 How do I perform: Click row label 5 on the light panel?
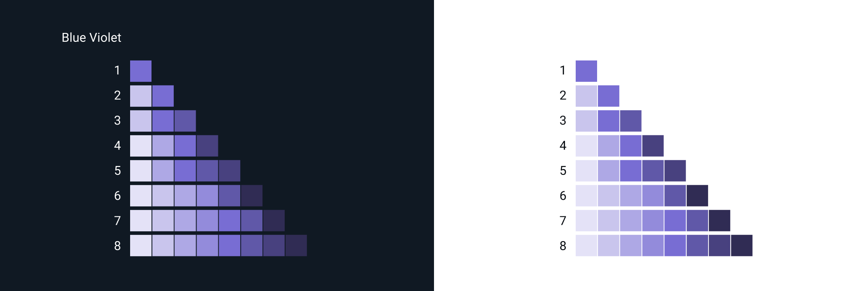click(x=563, y=171)
